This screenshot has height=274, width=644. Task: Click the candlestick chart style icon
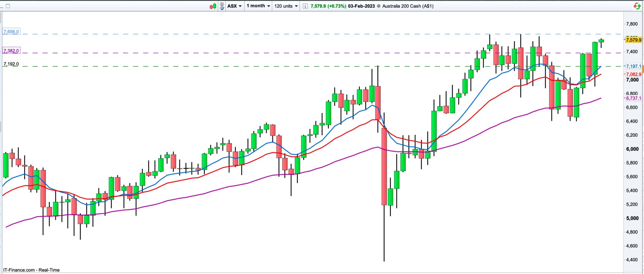point(213,6)
